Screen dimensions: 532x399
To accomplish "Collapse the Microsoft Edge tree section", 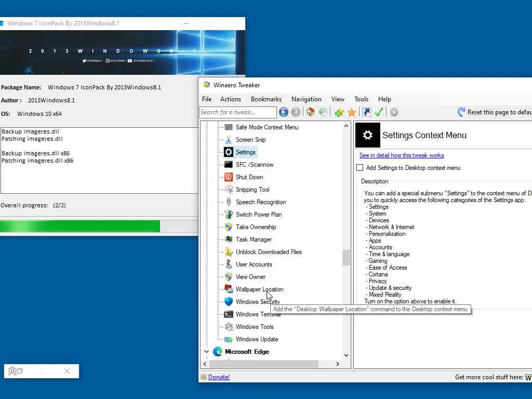I will point(206,352).
